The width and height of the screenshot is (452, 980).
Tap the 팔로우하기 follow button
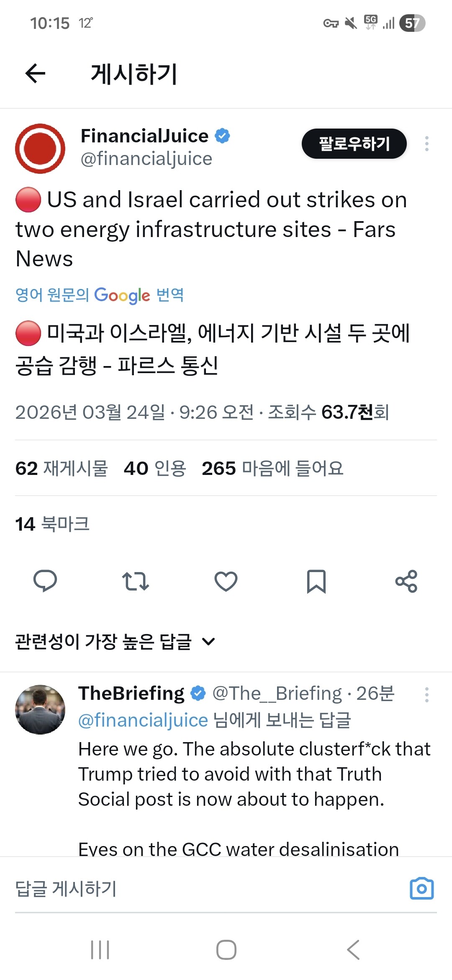click(354, 144)
